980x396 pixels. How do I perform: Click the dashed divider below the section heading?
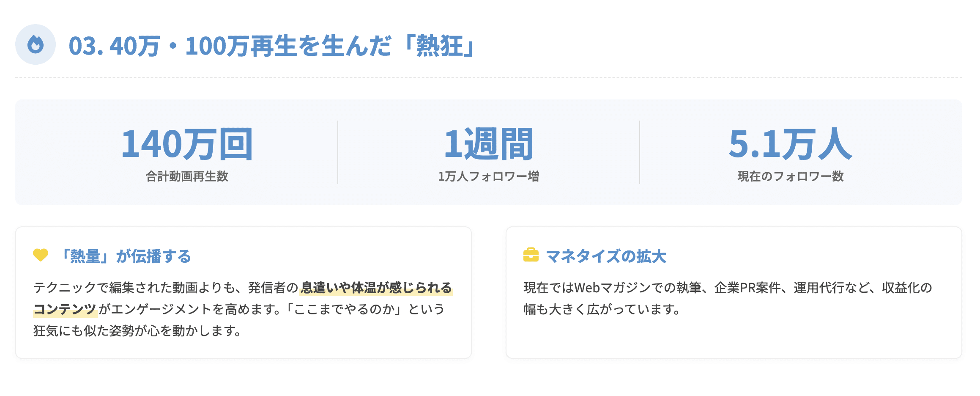pos(489,78)
